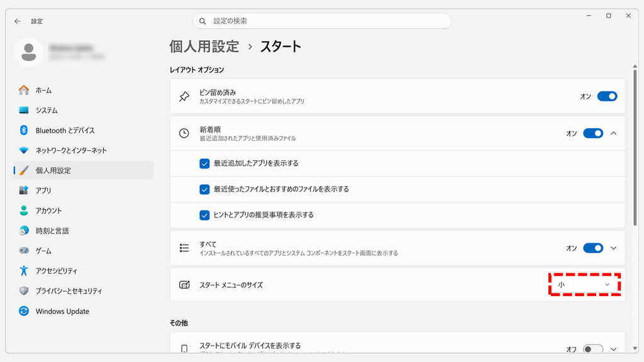Image resolution: width=644 pixels, height=362 pixels.
Task: Click the pin icon beside ピン留め済み
Action: pos(184,96)
